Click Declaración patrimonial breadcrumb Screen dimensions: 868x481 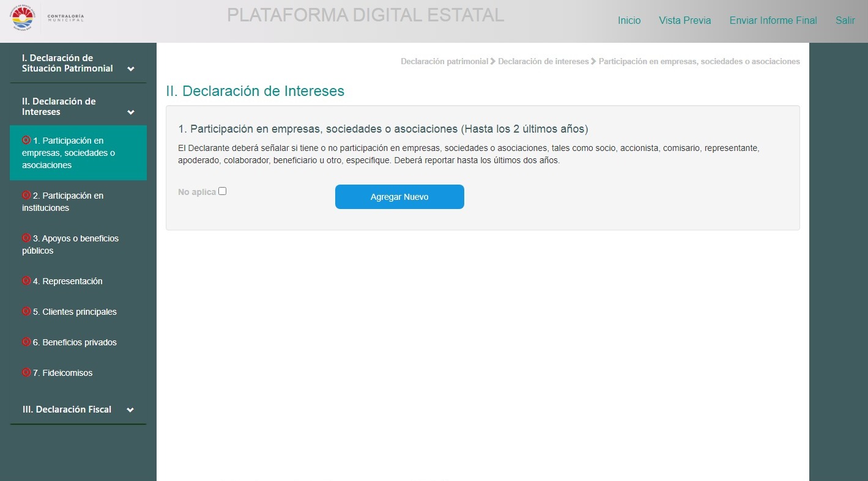pyautogui.click(x=444, y=62)
